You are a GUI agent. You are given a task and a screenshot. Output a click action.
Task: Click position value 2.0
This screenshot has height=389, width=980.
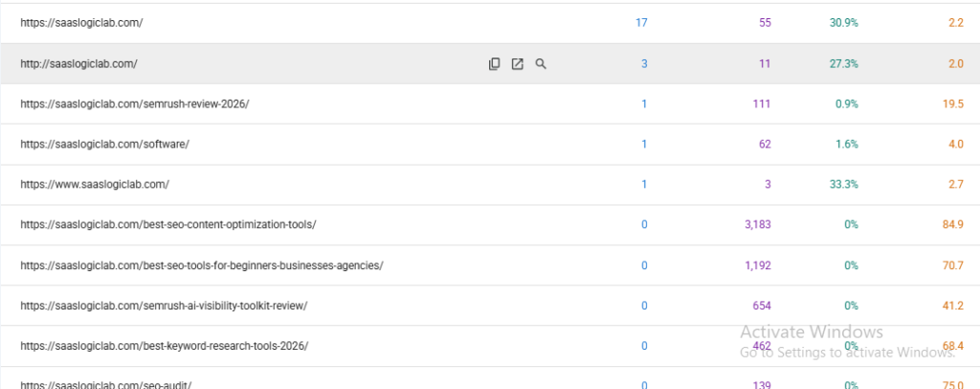click(x=956, y=64)
